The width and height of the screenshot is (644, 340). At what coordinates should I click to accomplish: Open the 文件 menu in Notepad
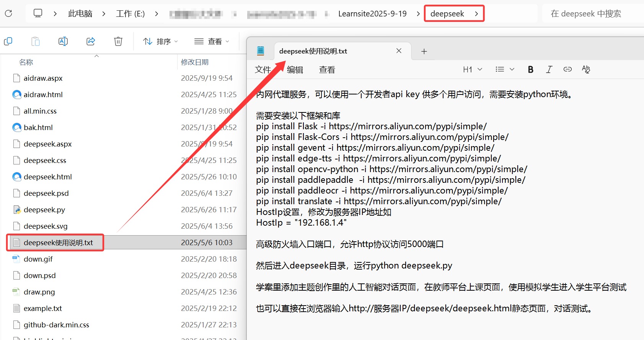[263, 70]
